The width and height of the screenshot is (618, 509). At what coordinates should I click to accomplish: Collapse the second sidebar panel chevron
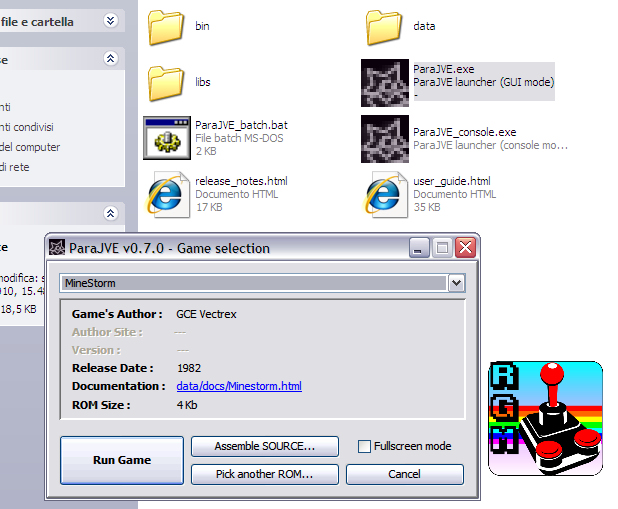click(110, 58)
